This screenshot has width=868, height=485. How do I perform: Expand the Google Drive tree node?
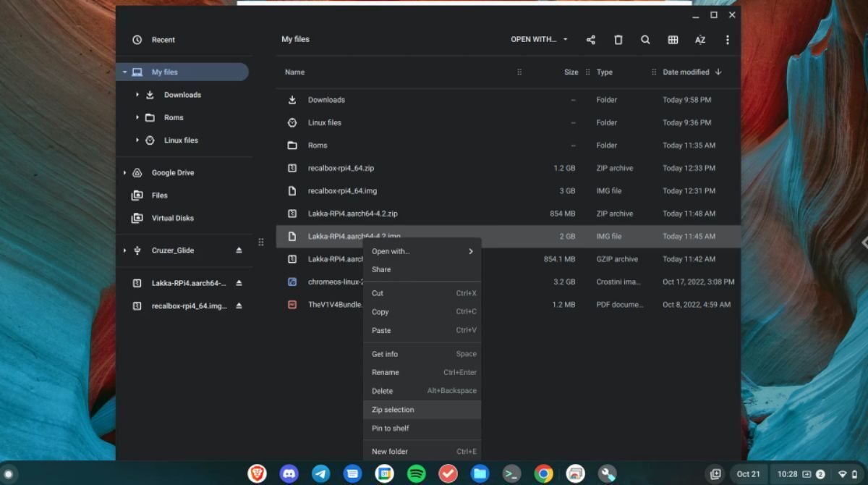[124, 173]
